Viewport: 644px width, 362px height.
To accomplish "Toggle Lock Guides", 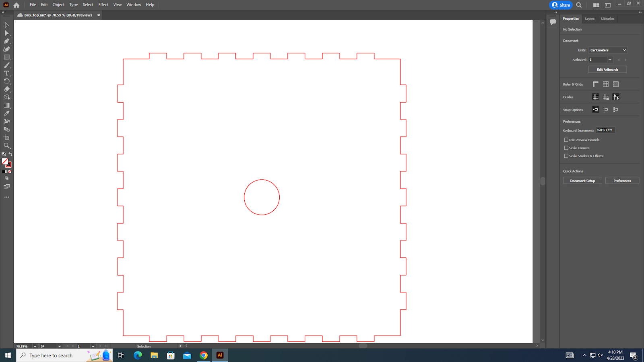I will [606, 97].
